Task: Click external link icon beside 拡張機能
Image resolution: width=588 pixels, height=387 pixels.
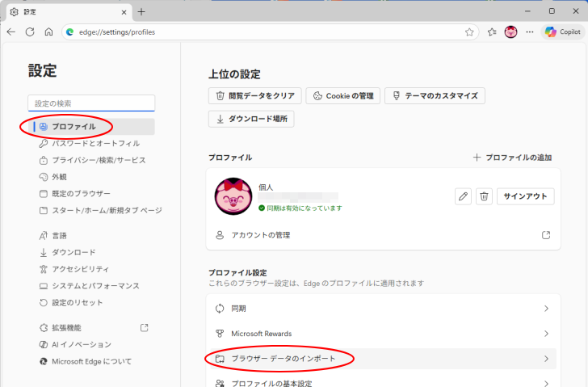Action: tap(144, 328)
